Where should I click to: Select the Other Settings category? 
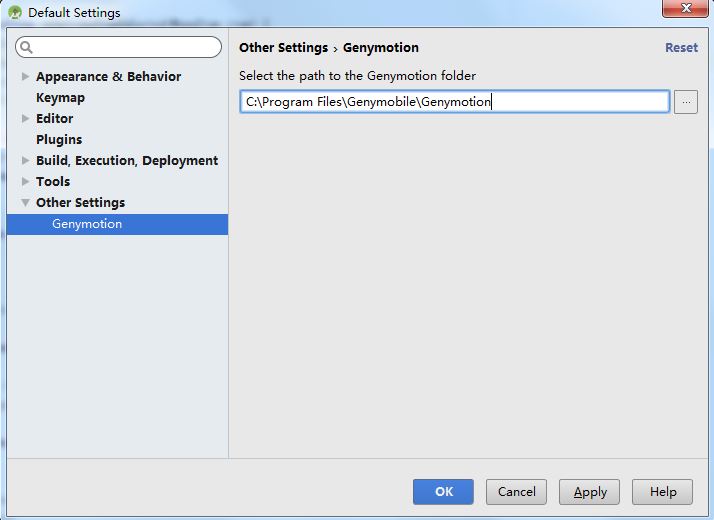click(81, 202)
